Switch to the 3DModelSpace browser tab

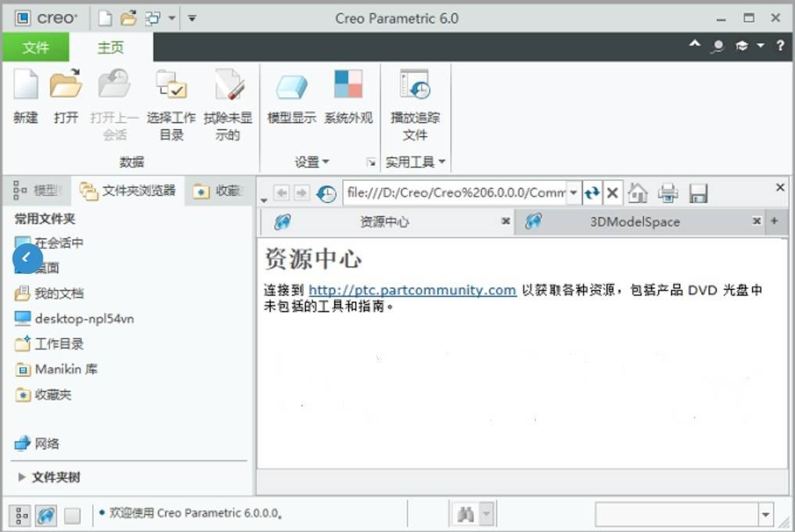pyautogui.click(x=635, y=221)
